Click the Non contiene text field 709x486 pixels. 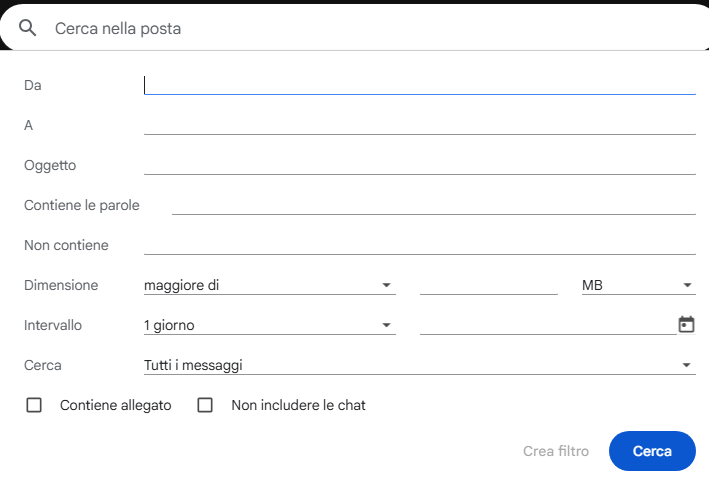pos(419,245)
